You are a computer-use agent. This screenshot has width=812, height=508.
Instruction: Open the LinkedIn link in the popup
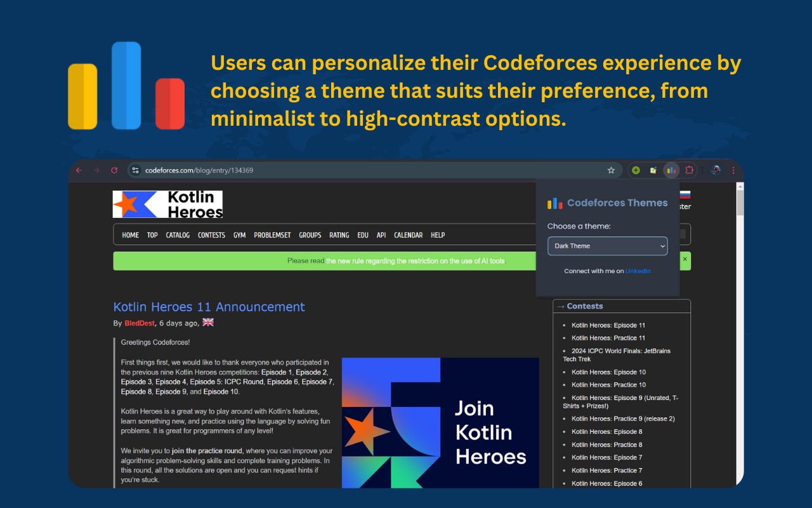[638, 271]
